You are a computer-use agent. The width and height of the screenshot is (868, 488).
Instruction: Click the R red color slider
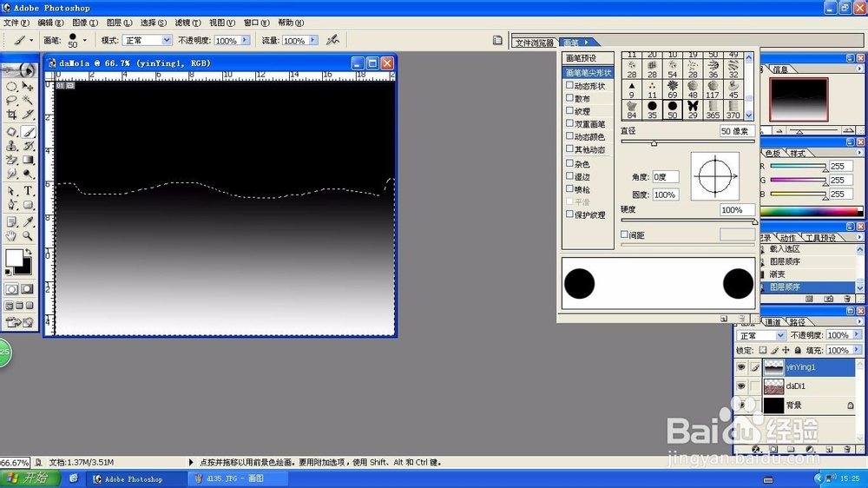tap(798, 166)
